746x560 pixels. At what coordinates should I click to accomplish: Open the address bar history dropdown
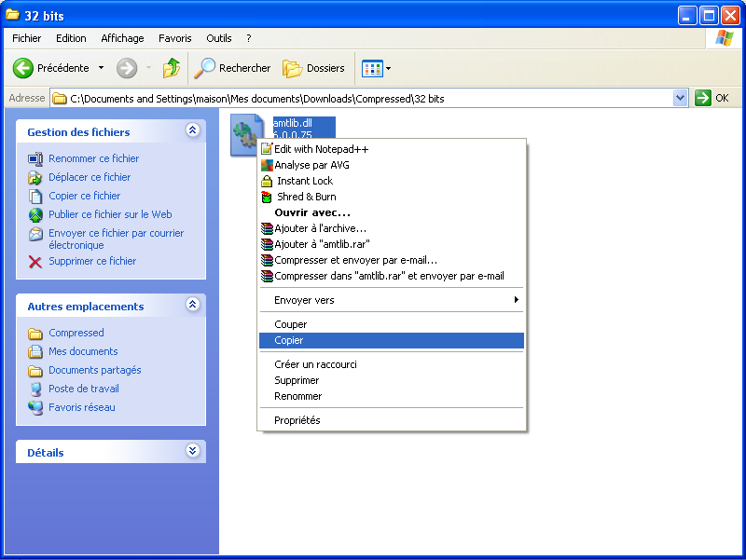click(681, 97)
